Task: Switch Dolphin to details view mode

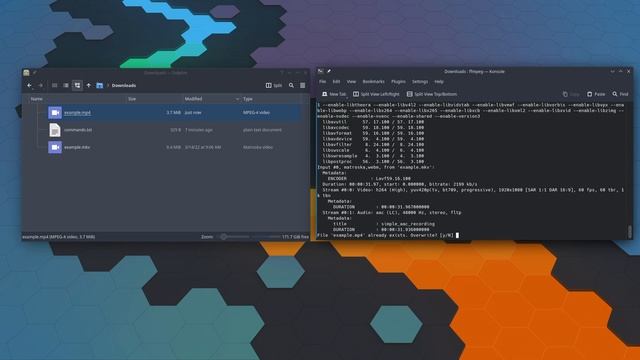Action: [x=77, y=86]
